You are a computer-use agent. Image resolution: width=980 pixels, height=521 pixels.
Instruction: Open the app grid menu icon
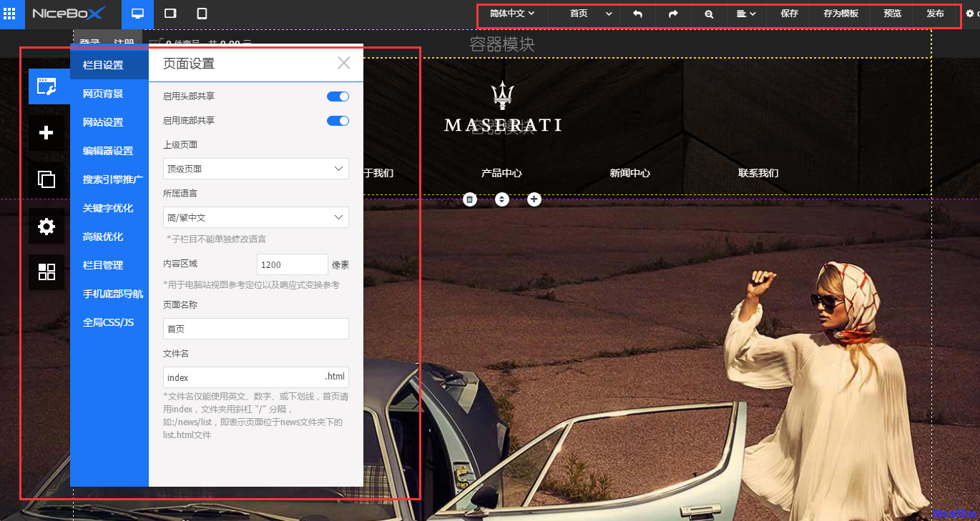click(10, 14)
